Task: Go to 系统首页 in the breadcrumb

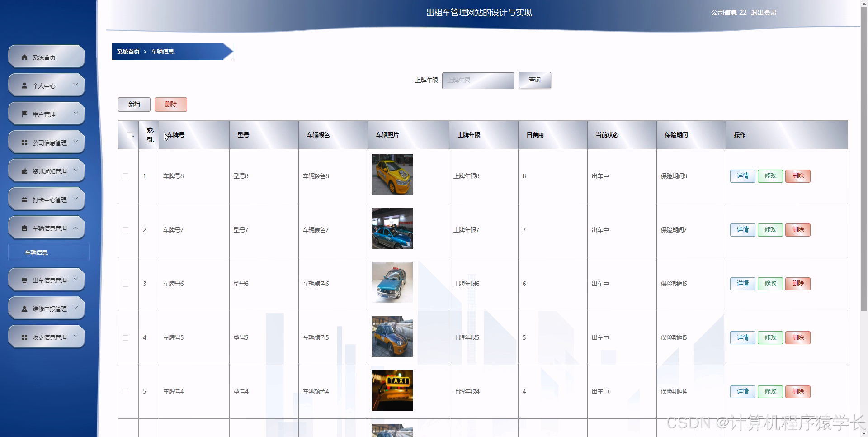Action: click(x=128, y=52)
